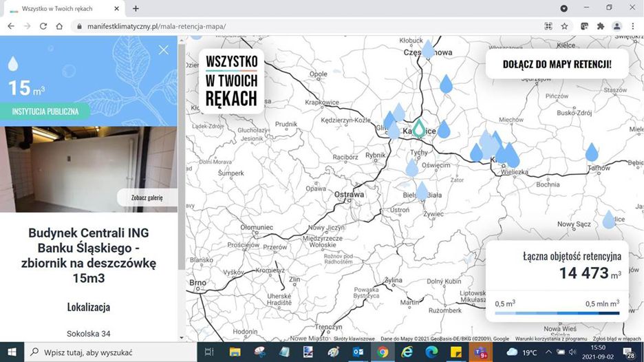Viewport: 644px width, 362px height.
Task: Click Skróty klawiszowe map link
Action: [x=354, y=339]
